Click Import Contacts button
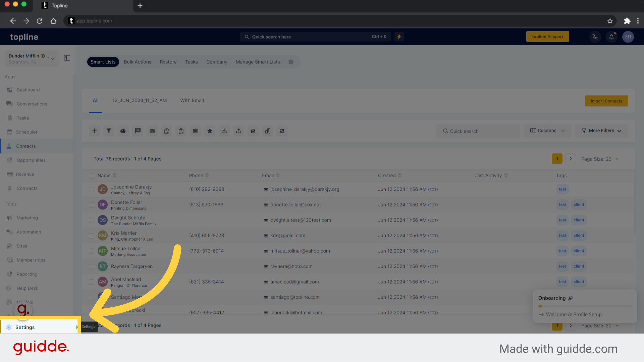 606,101
